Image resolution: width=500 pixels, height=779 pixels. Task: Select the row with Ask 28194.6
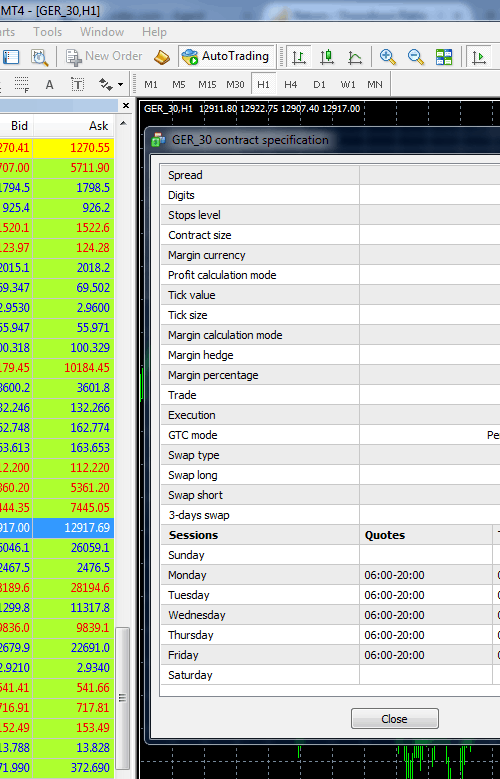point(57,588)
